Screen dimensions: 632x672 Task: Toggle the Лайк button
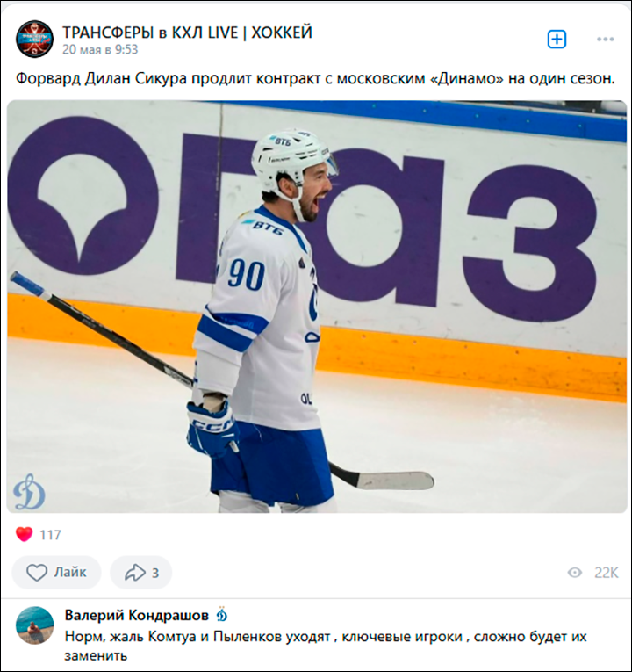click(56, 573)
